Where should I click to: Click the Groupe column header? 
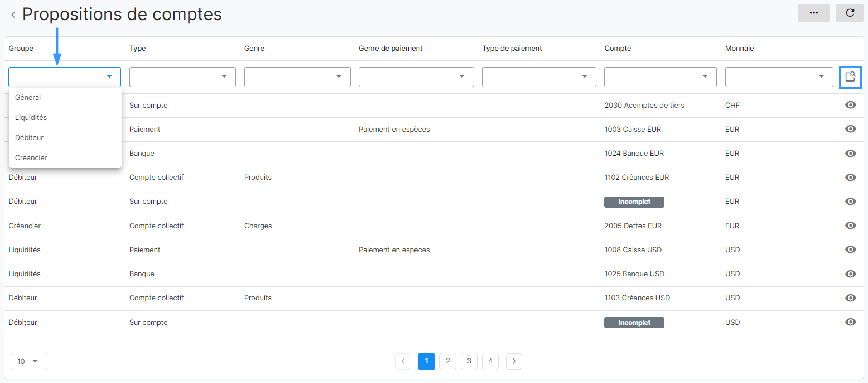pyautogui.click(x=21, y=49)
